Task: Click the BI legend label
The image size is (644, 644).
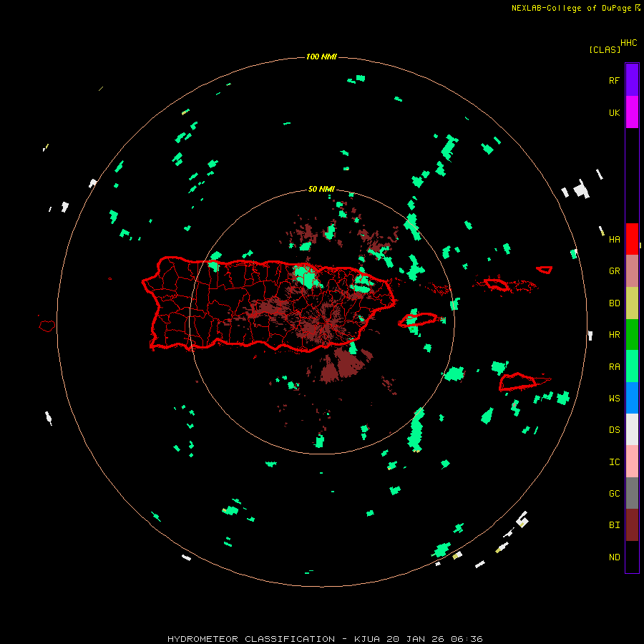Action: tap(614, 525)
